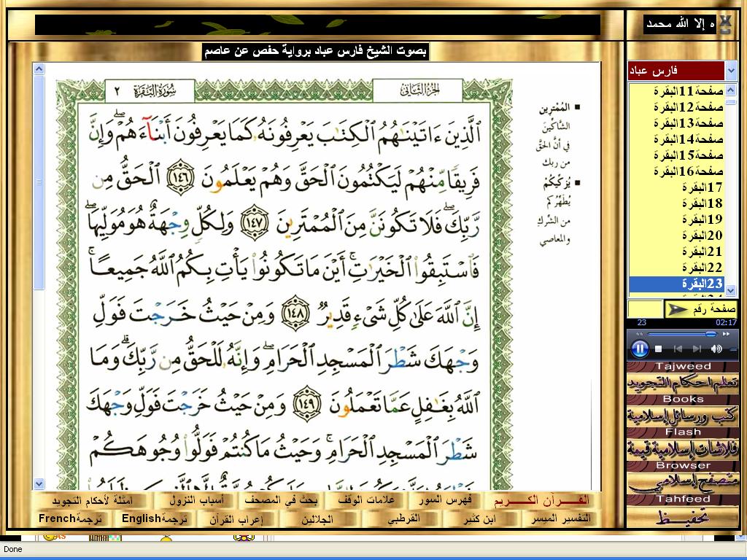The height and width of the screenshot is (560, 747).
Task: Open the Tajweed rules section banner
Action: tap(683, 378)
